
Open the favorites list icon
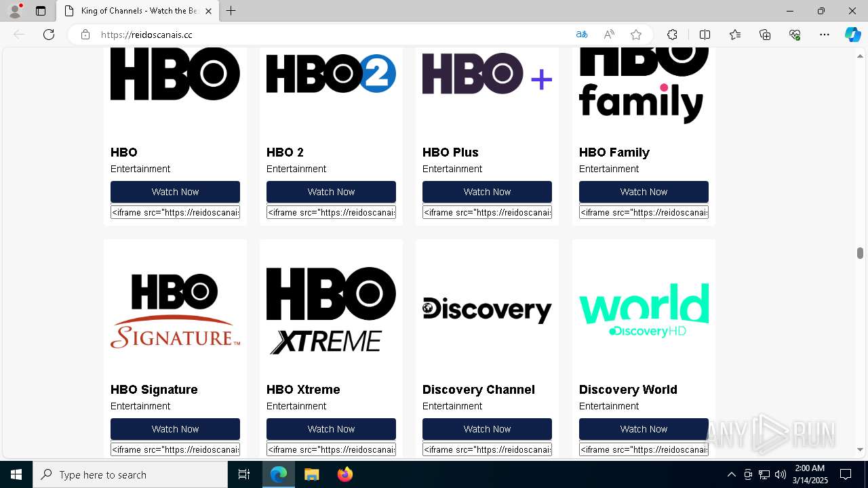pos(735,35)
